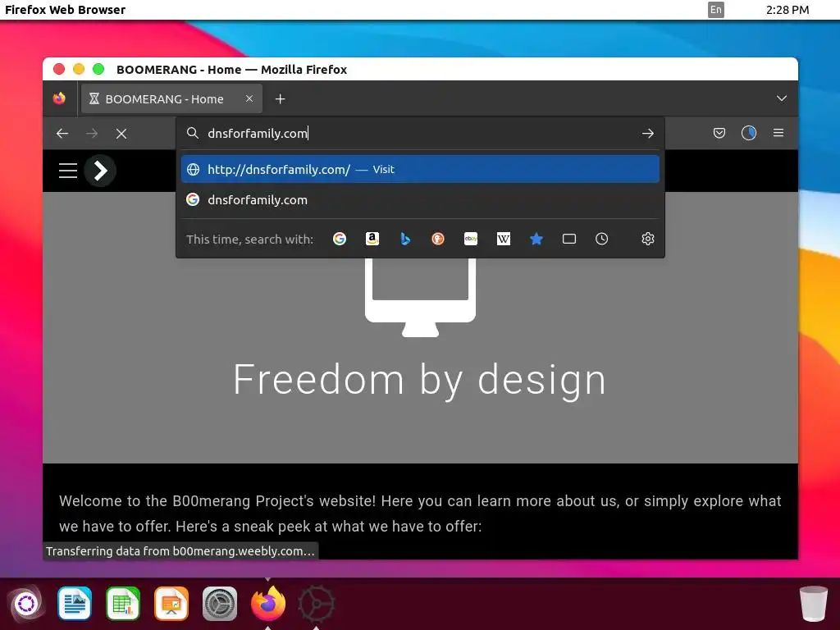Search in History clock icon
Image resolution: width=840 pixels, height=630 pixels.
coord(601,239)
